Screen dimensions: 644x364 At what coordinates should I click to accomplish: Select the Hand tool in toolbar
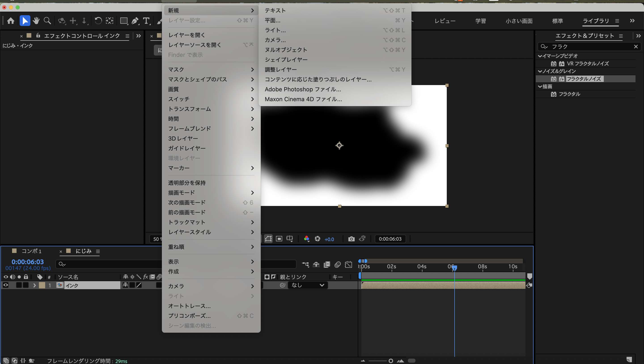[x=36, y=21]
